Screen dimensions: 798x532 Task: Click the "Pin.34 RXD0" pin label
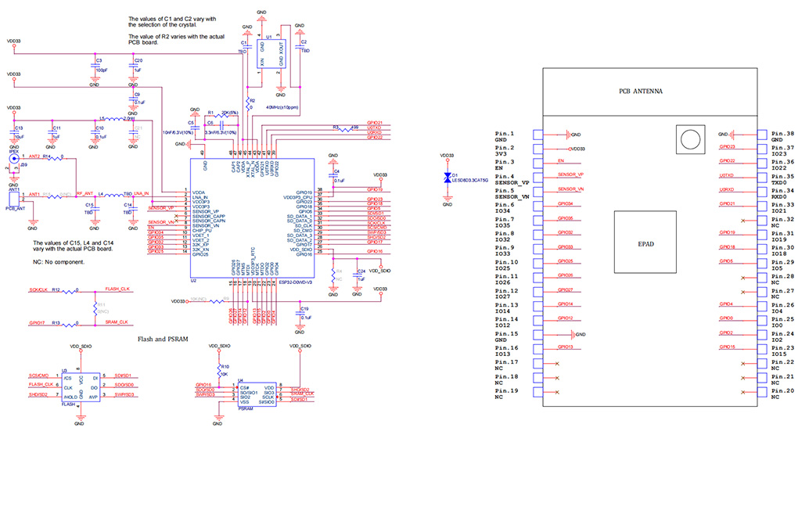point(782,194)
